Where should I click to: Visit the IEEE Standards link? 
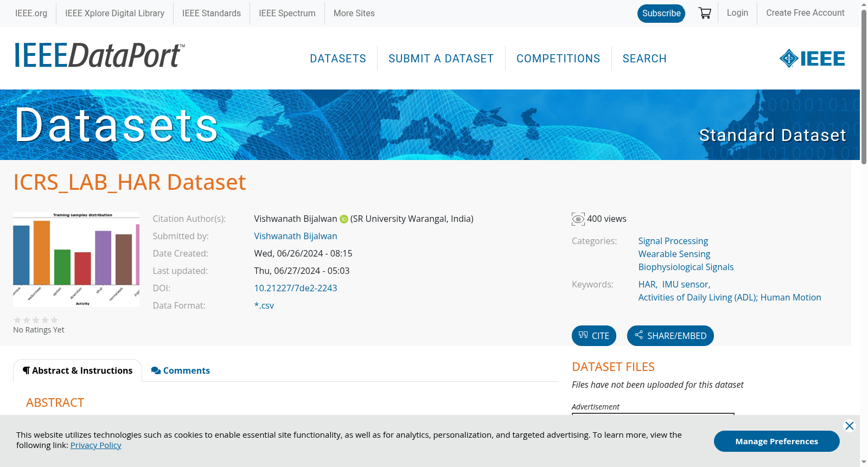tap(212, 14)
